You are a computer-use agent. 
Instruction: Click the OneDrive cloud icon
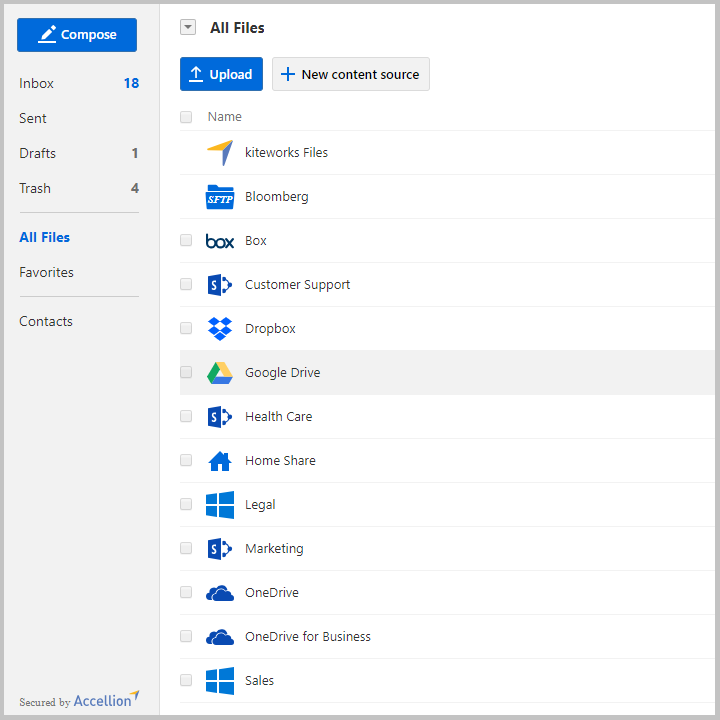(x=220, y=593)
